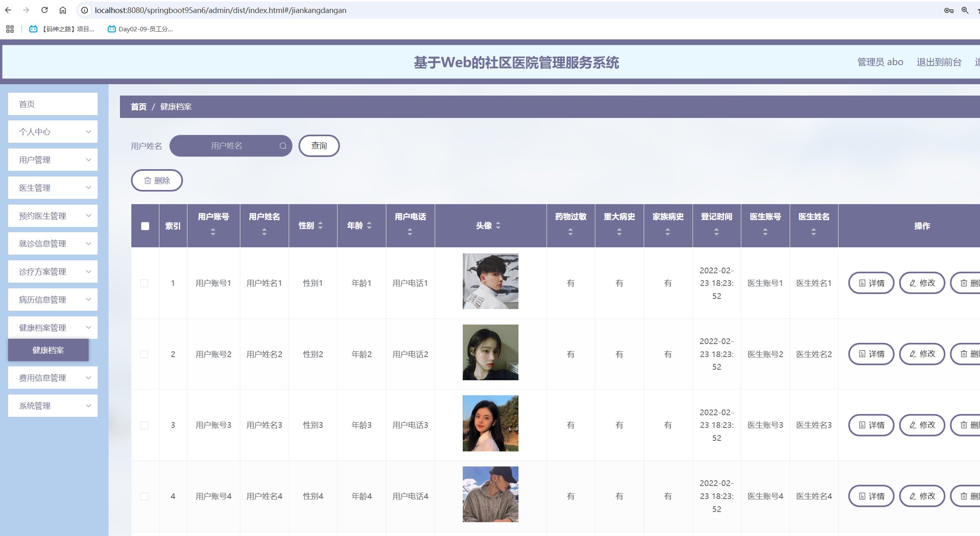Tick the select-all checkbox in table header

[x=145, y=226]
